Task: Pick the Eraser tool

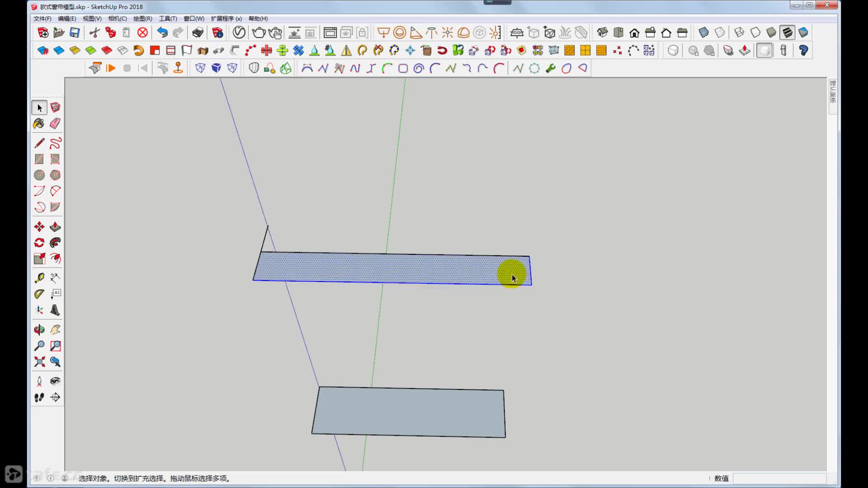Action: pyautogui.click(x=55, y=123)
